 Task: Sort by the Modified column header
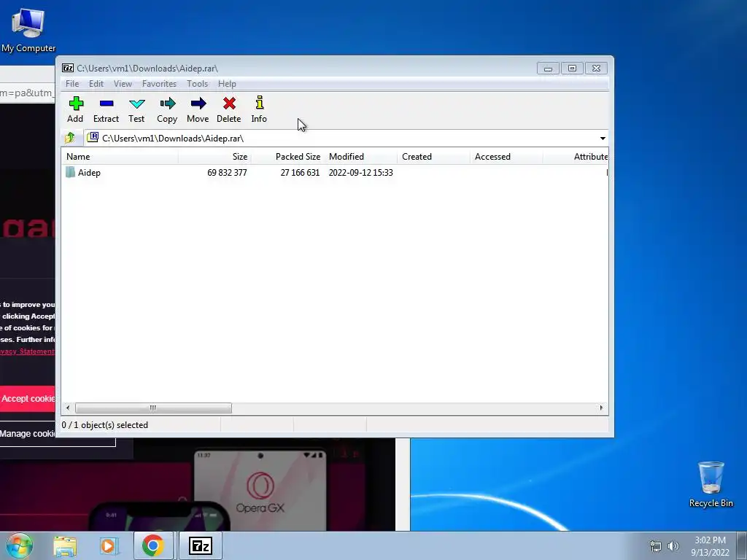[x=360, y=157]
